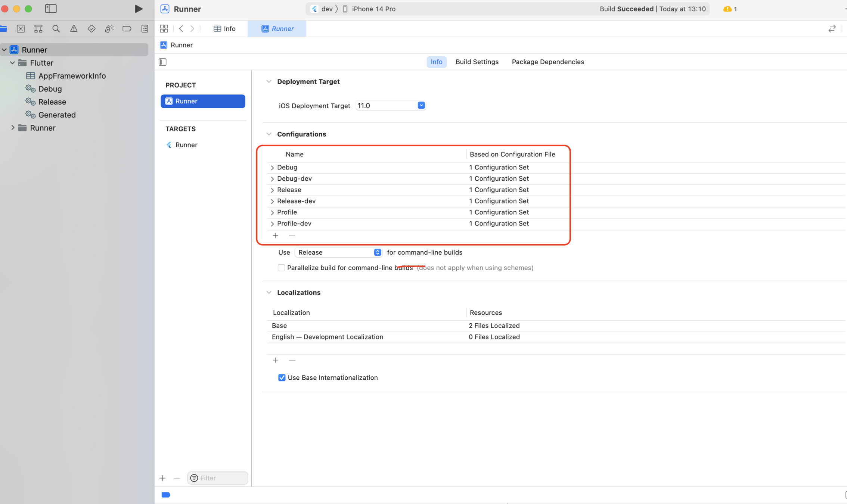The width and height of the screenshot is (847, 504).
Task: Collapse the Flutter folder in navigator
Action: (x=12, y=63)
